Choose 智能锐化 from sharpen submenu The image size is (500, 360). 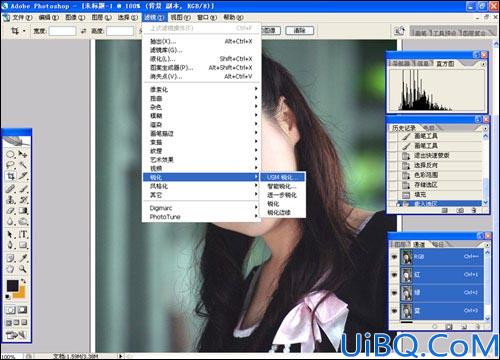click(x=283, y=186)
